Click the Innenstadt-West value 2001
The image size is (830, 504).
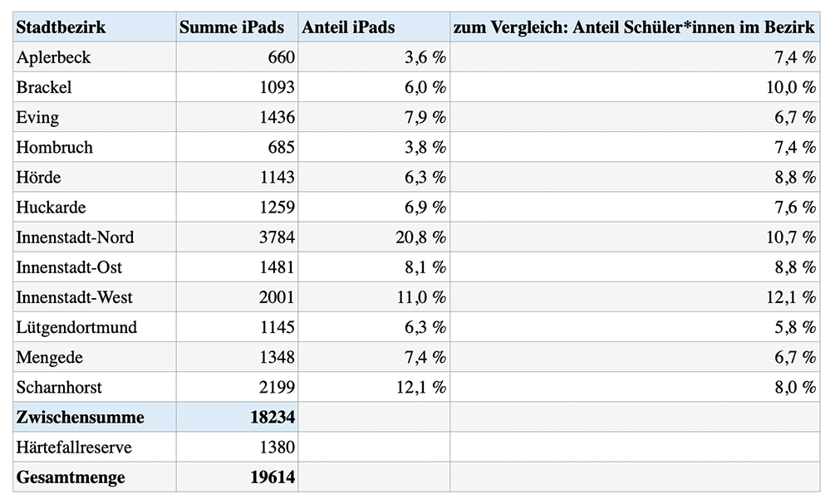pos(237,297)
